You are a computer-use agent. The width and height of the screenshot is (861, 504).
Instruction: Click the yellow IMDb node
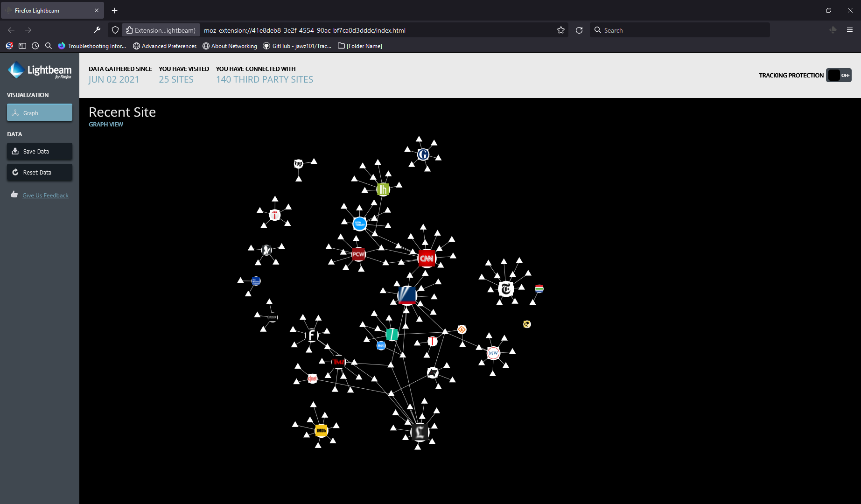(321, 431)
